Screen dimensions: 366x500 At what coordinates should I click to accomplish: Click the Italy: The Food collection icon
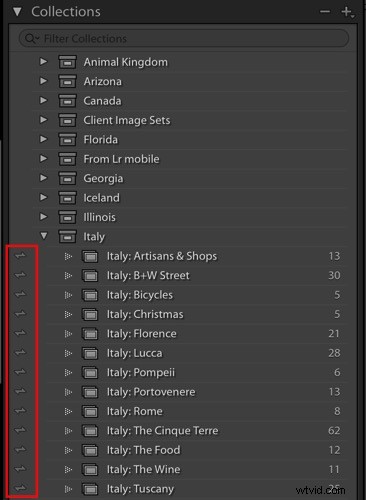click(90, 450)
